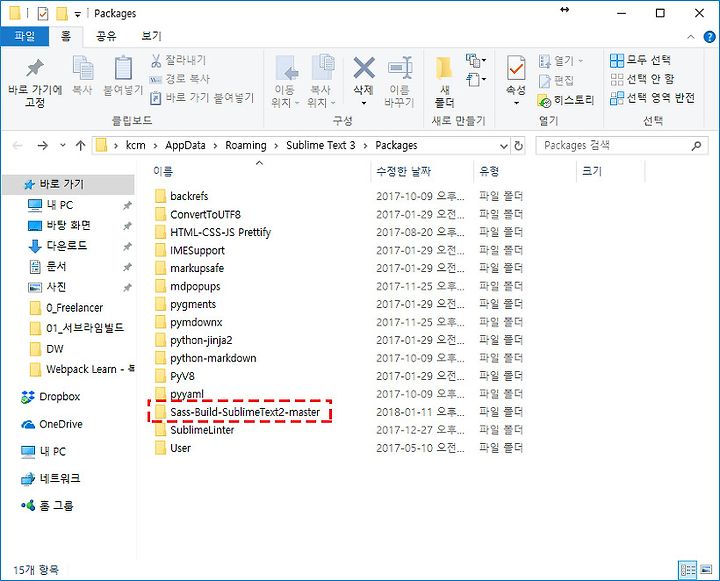Select Desktop (바탕 화면) in sidebar

pos(69,225)
